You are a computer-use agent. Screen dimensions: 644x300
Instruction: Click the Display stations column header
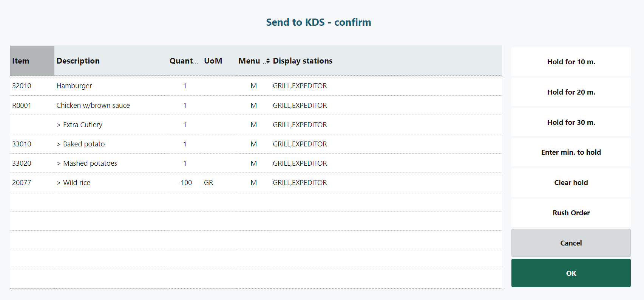click(x=303, y=61)
